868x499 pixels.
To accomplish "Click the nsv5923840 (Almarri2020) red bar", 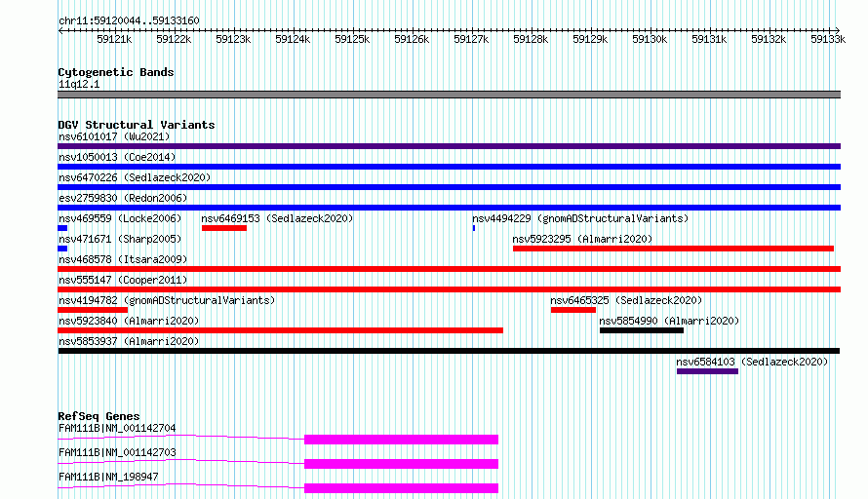I will pyautogui.click(x=280, y=330).
